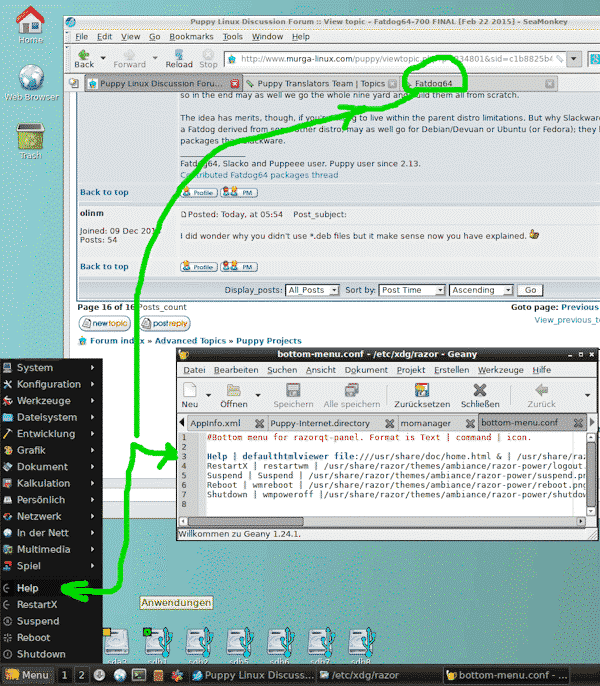Click Geany's horizontal scrollbar thumb
Image resolution: width=600 pixels, height=686 pixels.
click(x=246, y=522)
